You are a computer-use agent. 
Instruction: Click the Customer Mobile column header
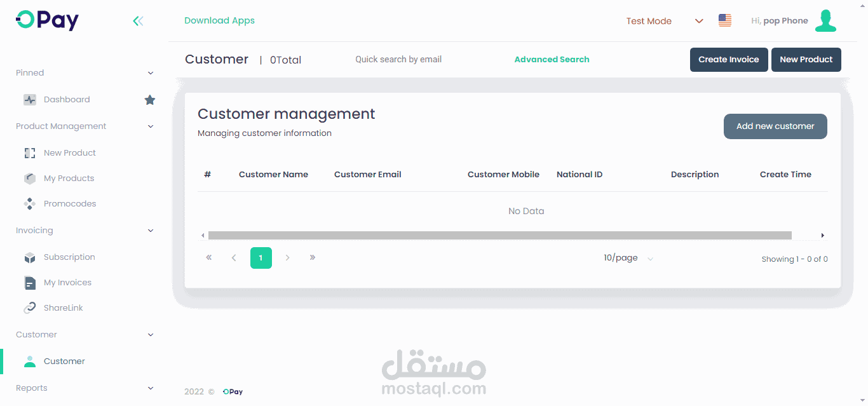pyautogui.click(x=503, y=175)
